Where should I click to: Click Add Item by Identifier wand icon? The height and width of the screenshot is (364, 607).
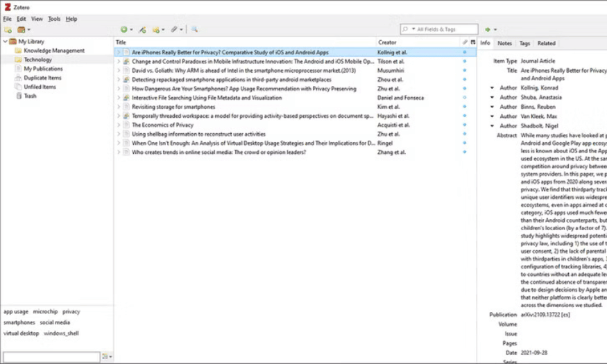[x=142, y=29]
